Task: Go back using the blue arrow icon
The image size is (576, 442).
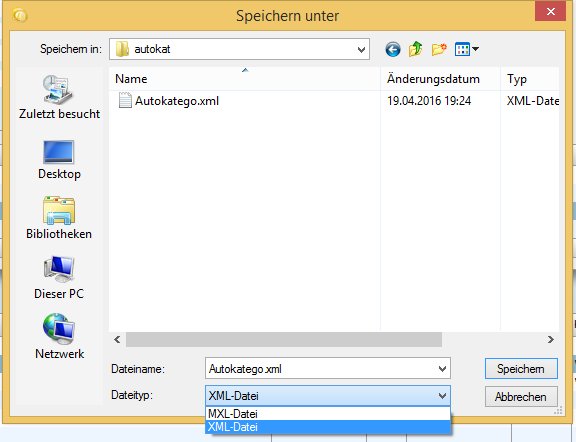Action: (393, 49)
